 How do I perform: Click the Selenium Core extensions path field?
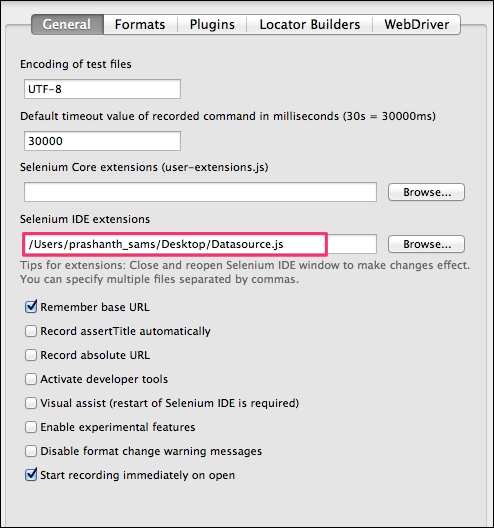[200, 192]
